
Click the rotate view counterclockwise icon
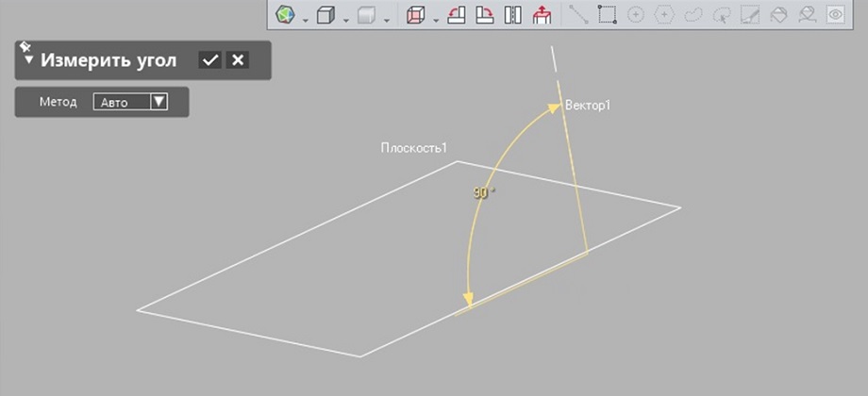point(456,15)
